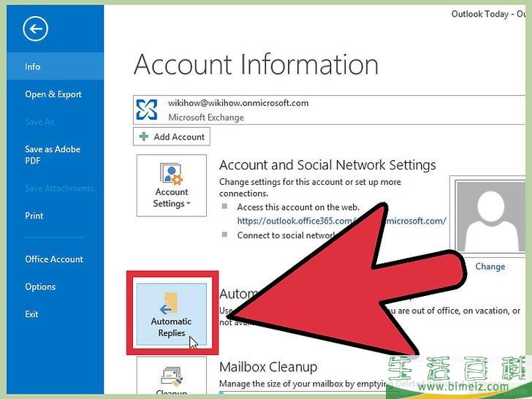Open the Office Account page

click(x=54, y=259)
